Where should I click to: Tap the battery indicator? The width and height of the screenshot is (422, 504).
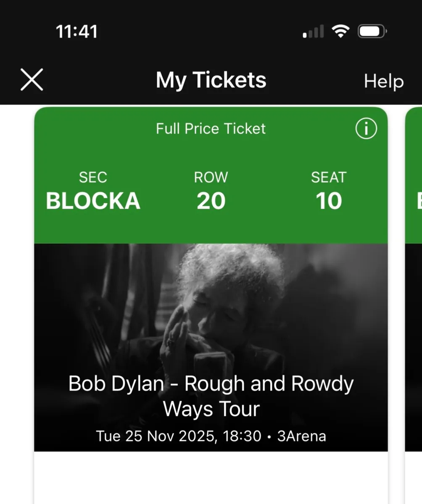click(x=371, y=30)
